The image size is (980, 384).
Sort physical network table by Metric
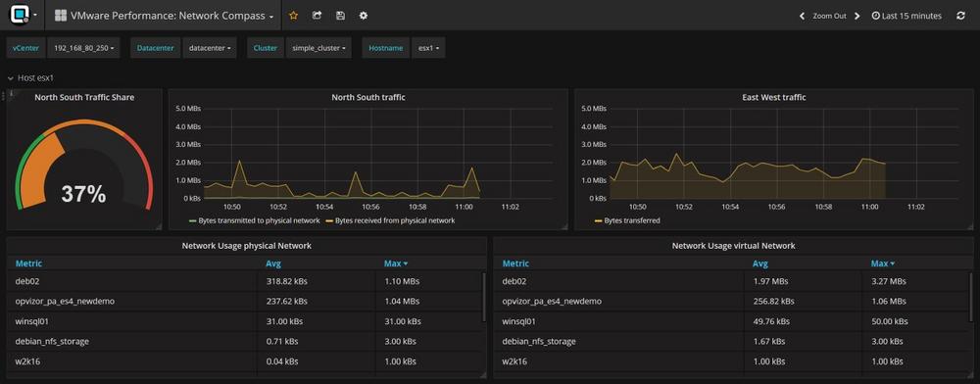(28, 264)
